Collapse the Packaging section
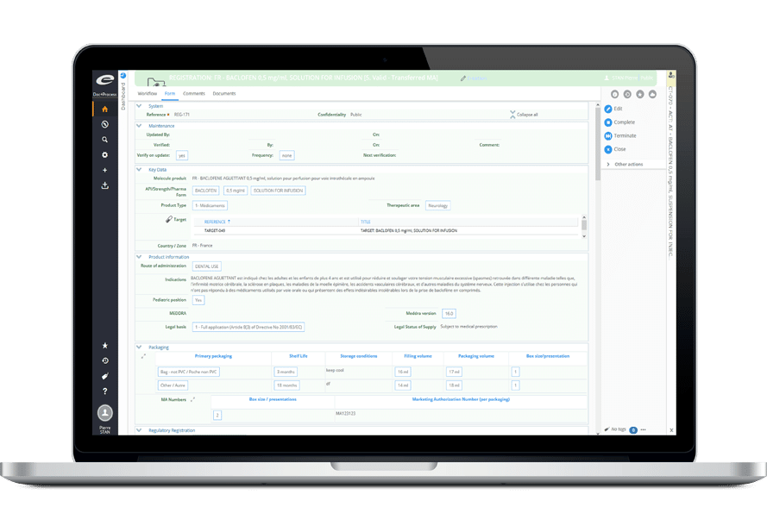This screenshot has width=767, height=532. pyautogui.click(x=139, y=347)
